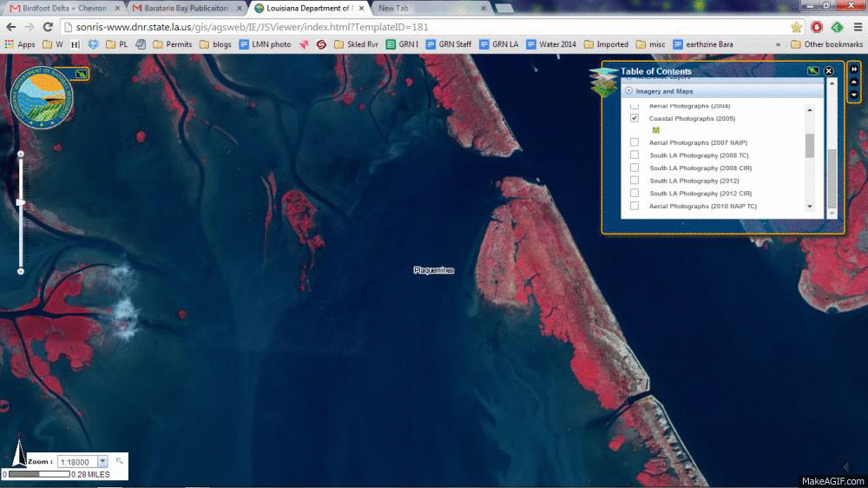Close the Table of Contents panel

coord(829,71)
